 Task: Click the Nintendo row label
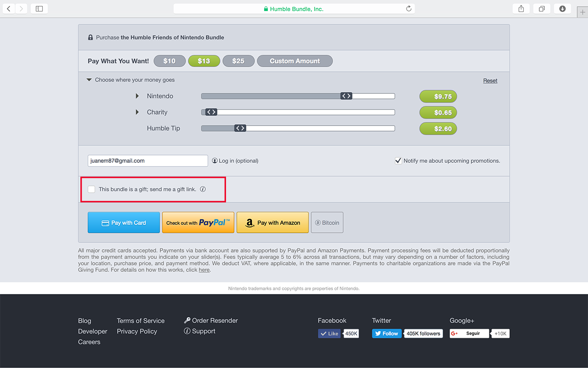(160, 96)
